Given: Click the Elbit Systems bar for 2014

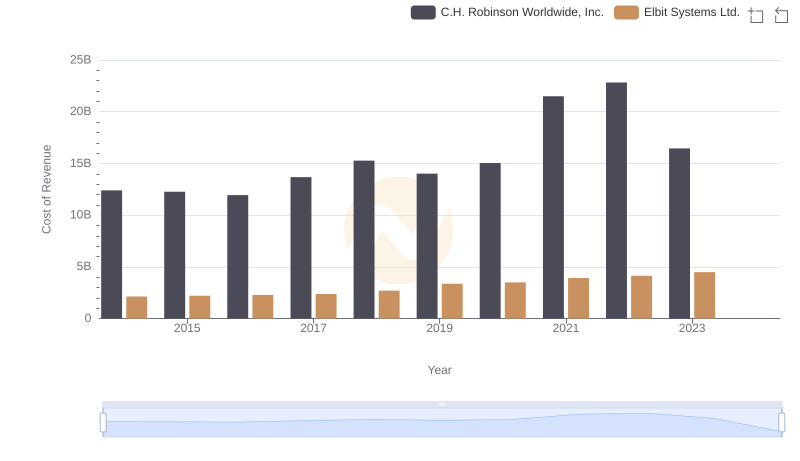Looking at the screenshot, I should 136,308.
